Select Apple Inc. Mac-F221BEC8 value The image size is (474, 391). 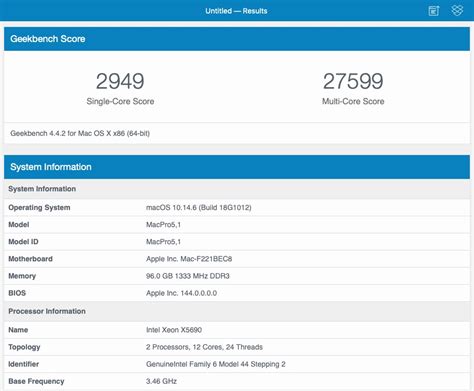(189, 259)
